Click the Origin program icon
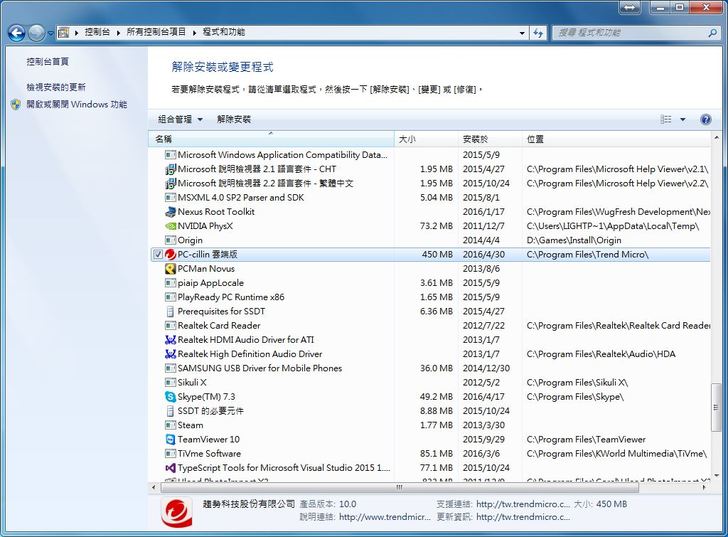Viewport: 728px width, 537px height. coord(170,240)
